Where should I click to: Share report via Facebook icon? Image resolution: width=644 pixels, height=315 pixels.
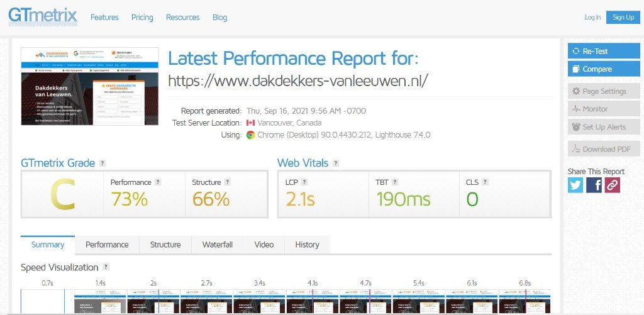(594, 185)
